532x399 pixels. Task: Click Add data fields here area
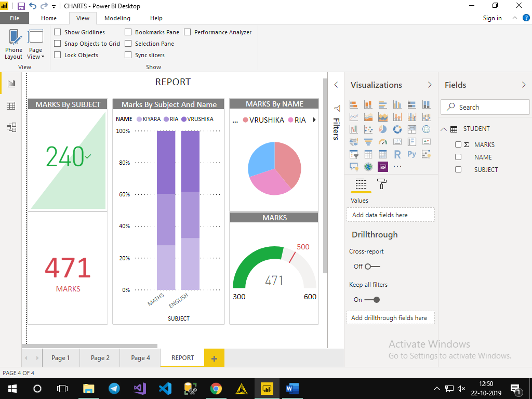click(390, 215)
